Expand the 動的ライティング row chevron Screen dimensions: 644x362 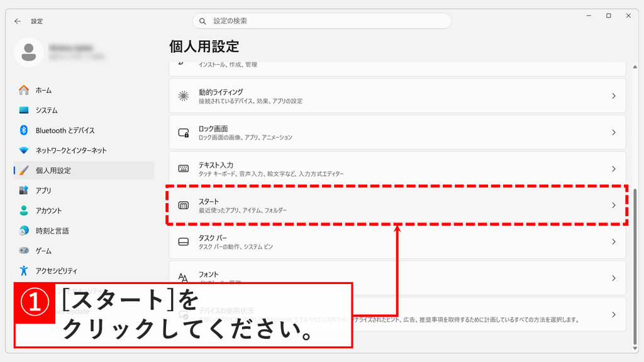pyautogui.click(x=614, y=96)
